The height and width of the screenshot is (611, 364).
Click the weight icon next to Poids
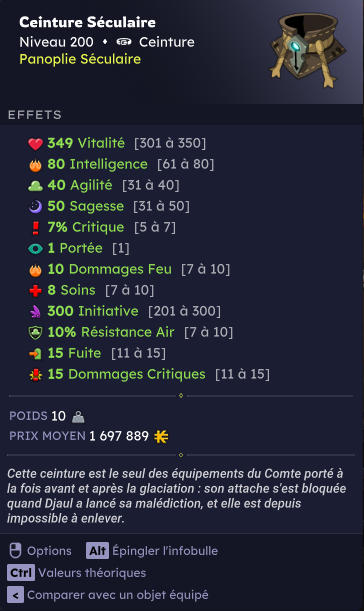[78, 417]
